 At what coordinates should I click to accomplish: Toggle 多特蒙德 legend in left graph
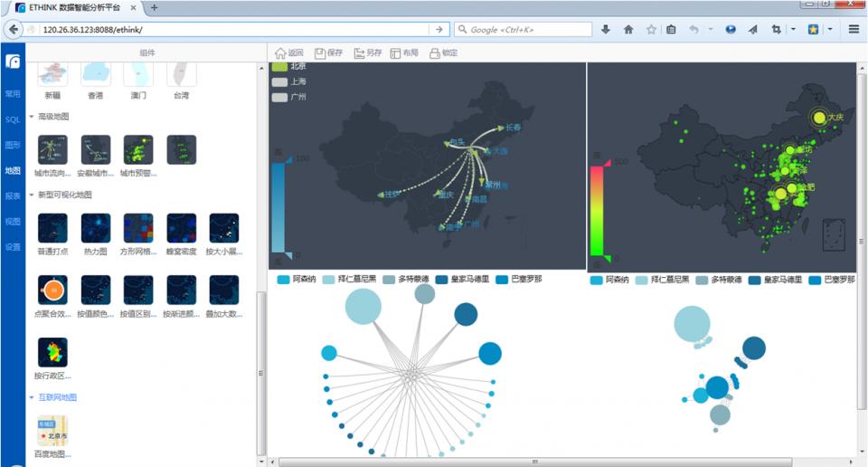(389, 280)
